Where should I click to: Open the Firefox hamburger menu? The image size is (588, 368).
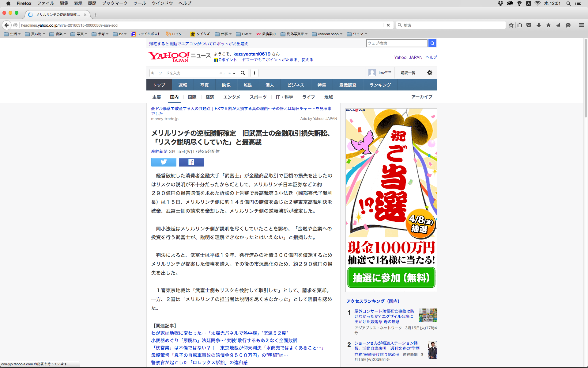coord(581,25)
